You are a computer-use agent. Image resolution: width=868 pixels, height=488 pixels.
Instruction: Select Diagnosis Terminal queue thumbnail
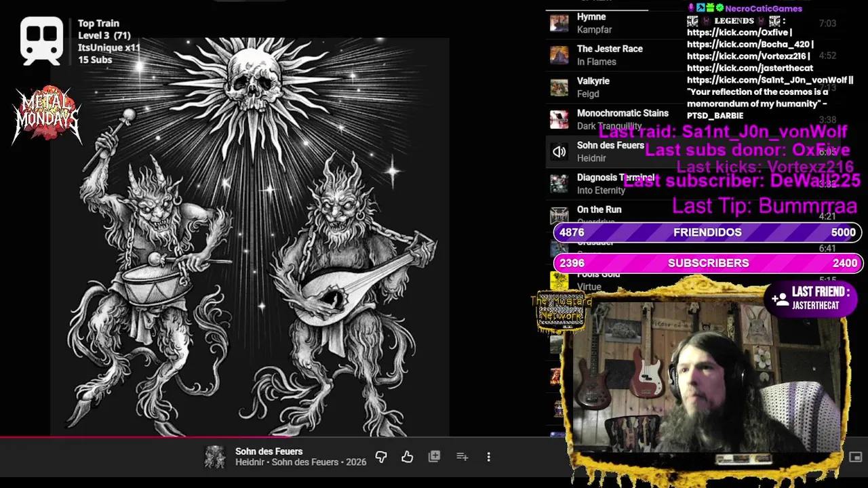(x=559, y=184)
